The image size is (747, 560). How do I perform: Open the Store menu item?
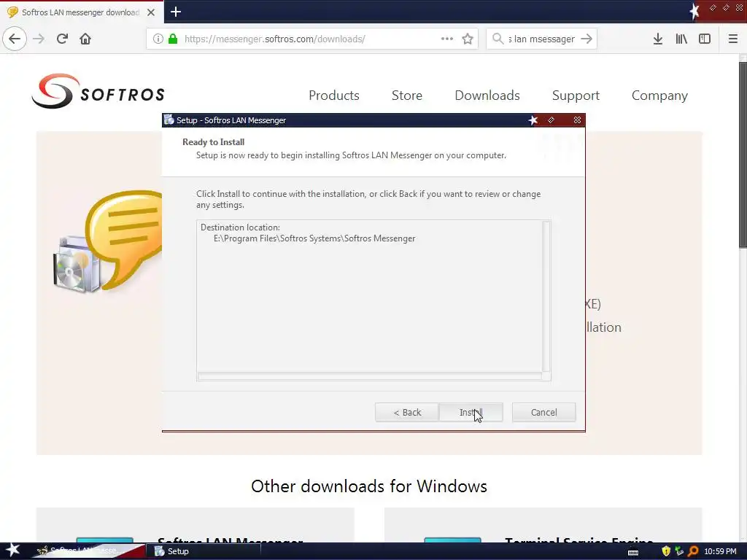pyautogui.click(x=407, y=96)
